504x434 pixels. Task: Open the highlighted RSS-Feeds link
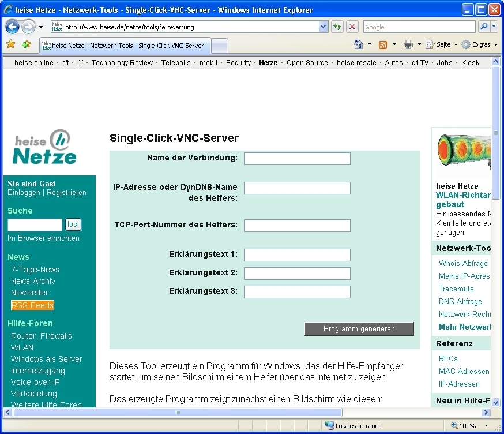coord(32,305)
